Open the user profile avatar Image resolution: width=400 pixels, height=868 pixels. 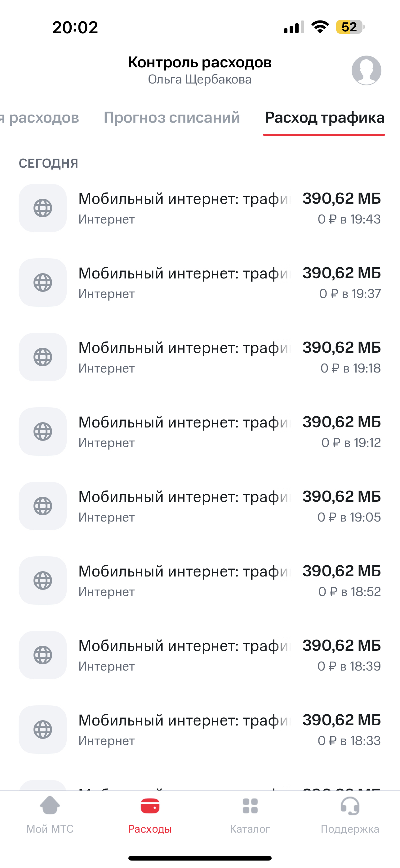366,70
